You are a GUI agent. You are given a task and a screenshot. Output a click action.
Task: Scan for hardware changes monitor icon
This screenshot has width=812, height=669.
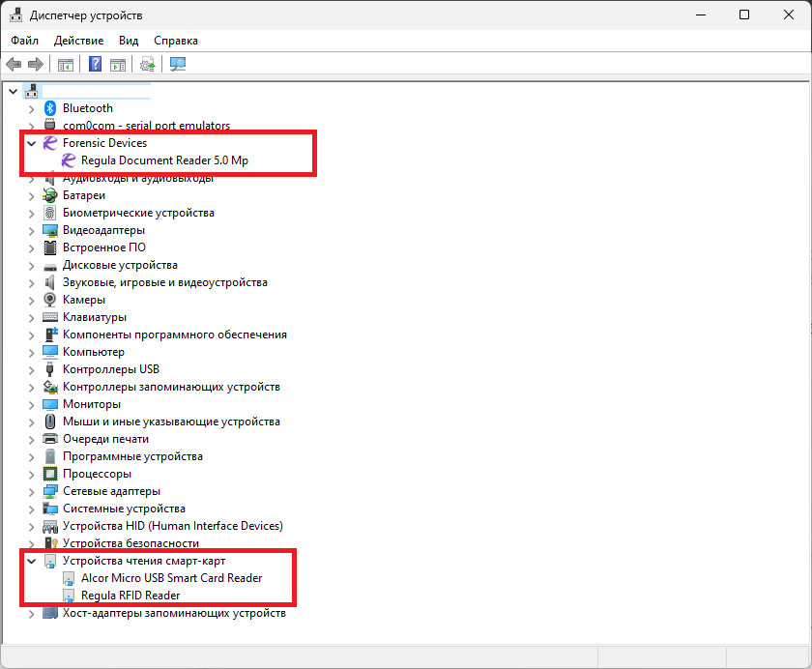(178, 64)
